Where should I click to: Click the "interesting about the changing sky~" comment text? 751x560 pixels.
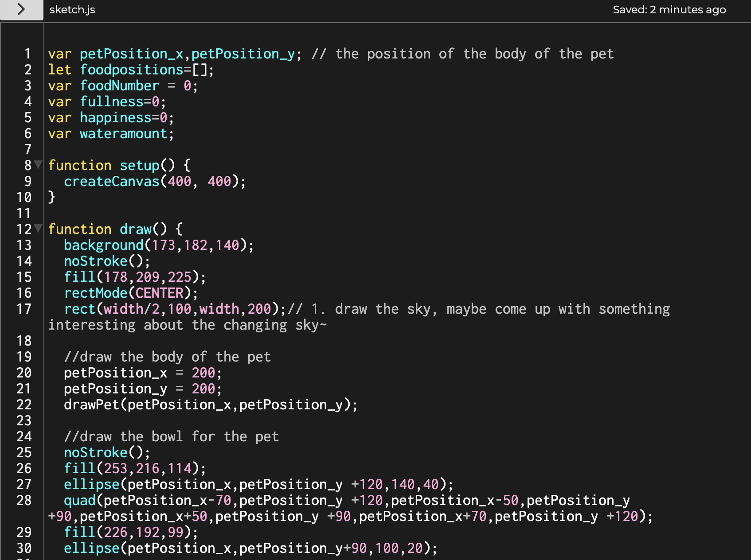coord(188,325)
